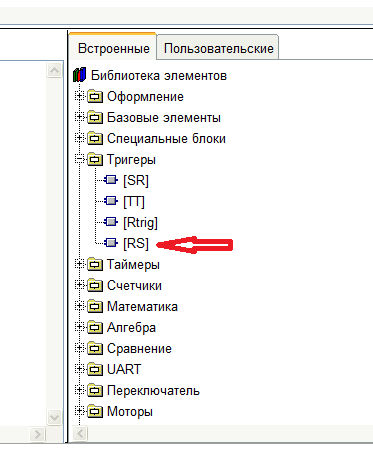The width and height of the screenshot is (373, 461).
Task: Select the Моторы row label
Action: tap(130, 412)
